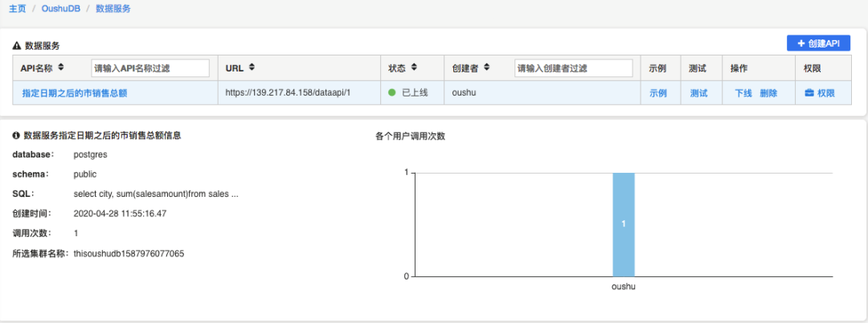This screenshot has height=323, width=868.
Task: Sort by API名称 column arrows
Action: tap(61, 67)
